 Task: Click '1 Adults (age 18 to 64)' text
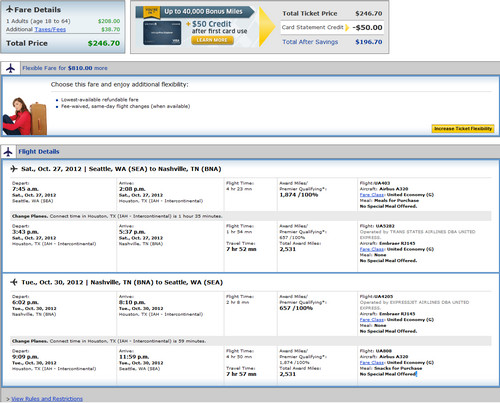(38, 21)
